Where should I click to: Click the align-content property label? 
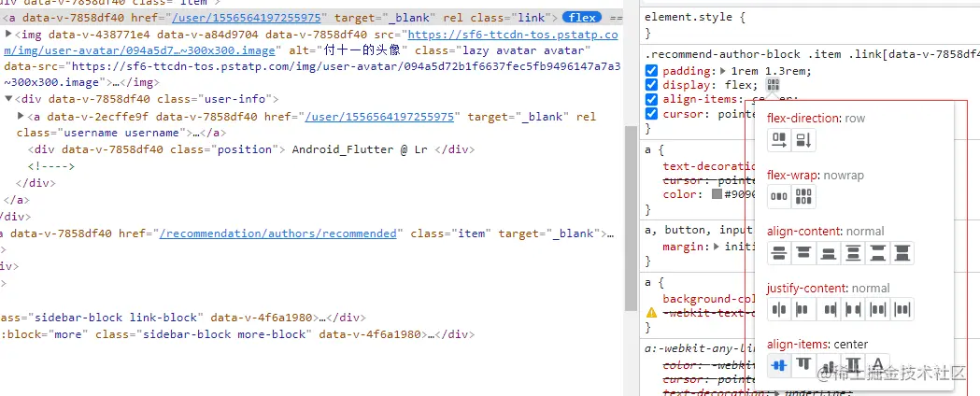coord(803,231)
